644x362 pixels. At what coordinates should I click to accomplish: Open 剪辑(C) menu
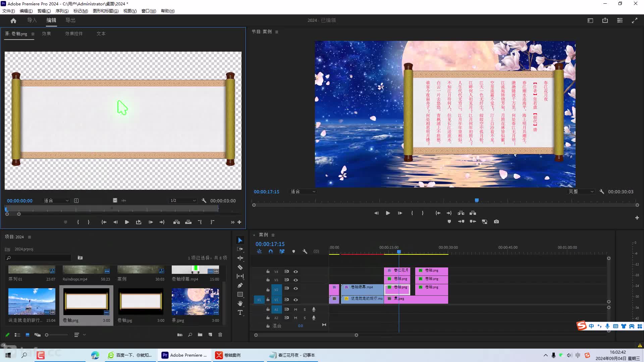pos(44,11)
